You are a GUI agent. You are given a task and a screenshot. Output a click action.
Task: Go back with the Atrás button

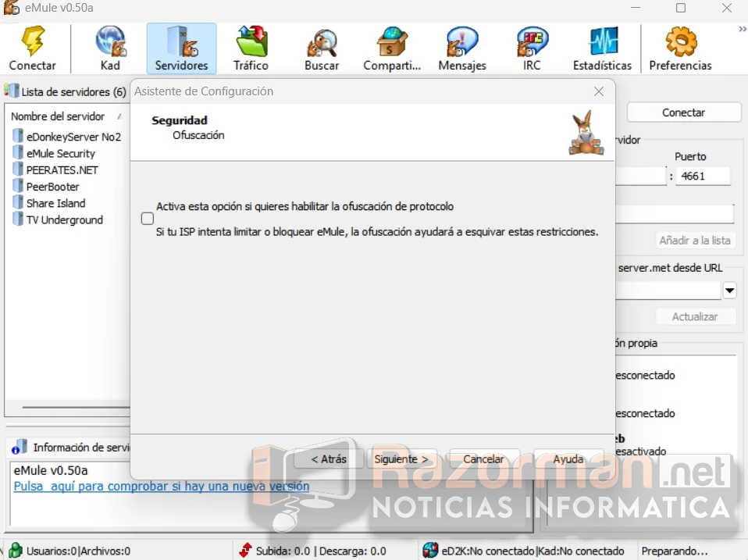pos(329,459)
